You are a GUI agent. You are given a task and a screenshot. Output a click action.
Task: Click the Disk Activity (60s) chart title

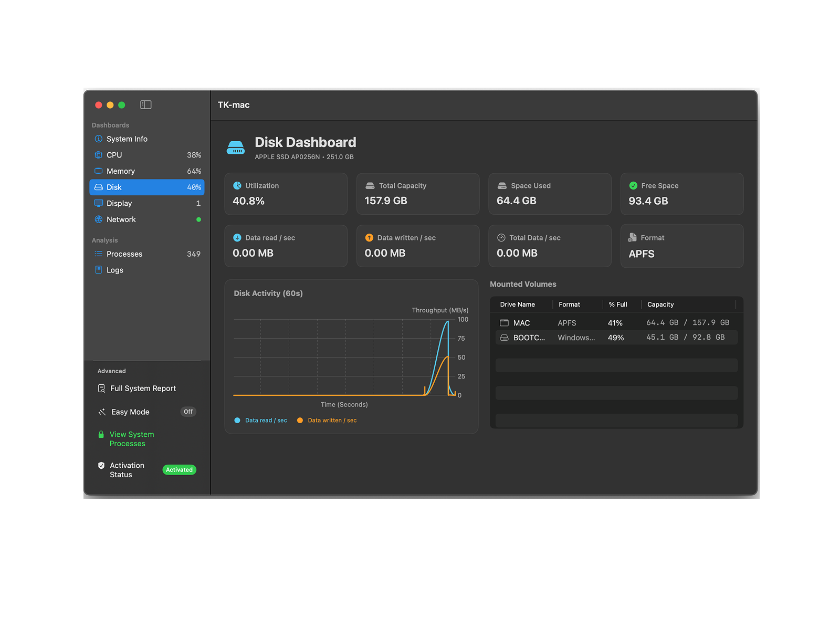click(x=268, y=293)
